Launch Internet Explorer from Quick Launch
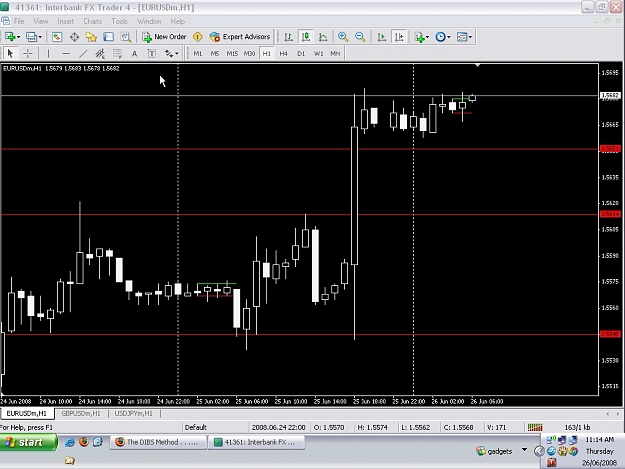625x469 pixels. point(70,442)
